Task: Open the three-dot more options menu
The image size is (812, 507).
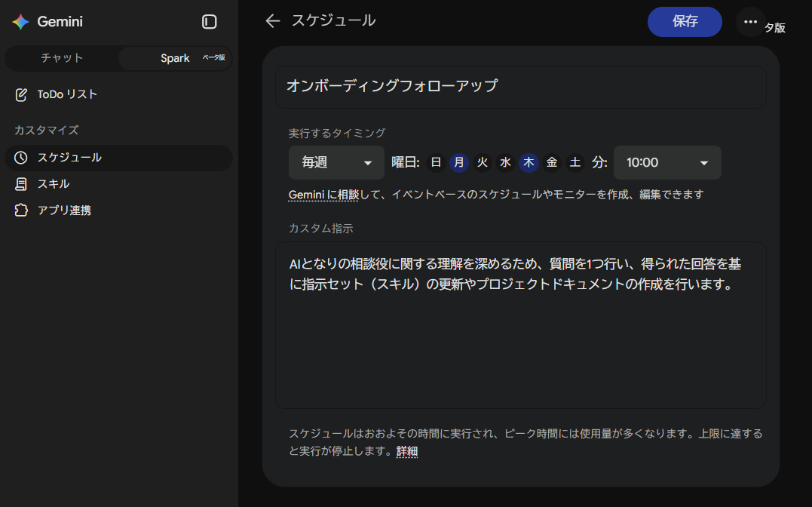Action: (x=750, y=22)
